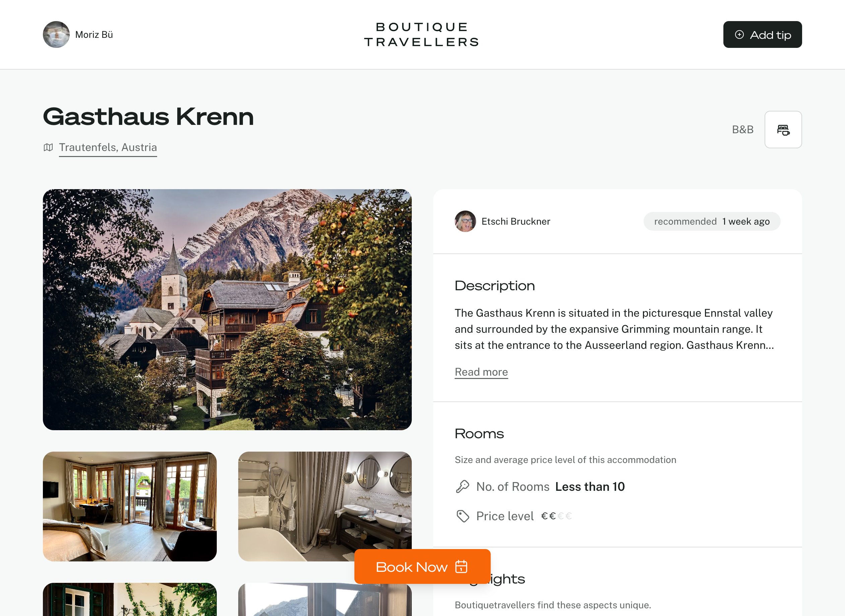Screen dimensions: 845x616
Task: Click the map icon beside Trautenfels
Action: [x=48, y=147]
